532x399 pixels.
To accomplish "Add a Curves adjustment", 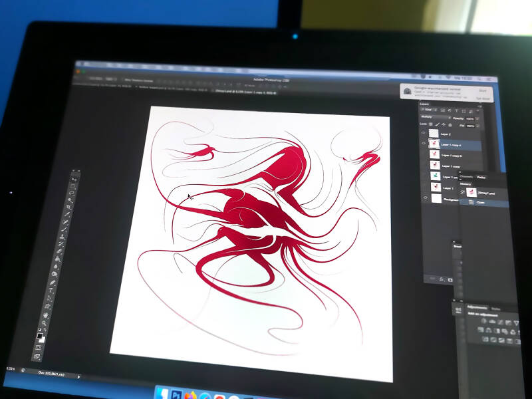I will (x=501, y=323).
